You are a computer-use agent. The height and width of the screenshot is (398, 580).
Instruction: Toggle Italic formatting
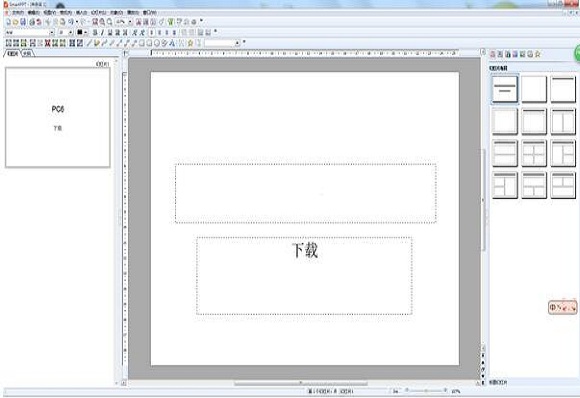click(102, 33)
